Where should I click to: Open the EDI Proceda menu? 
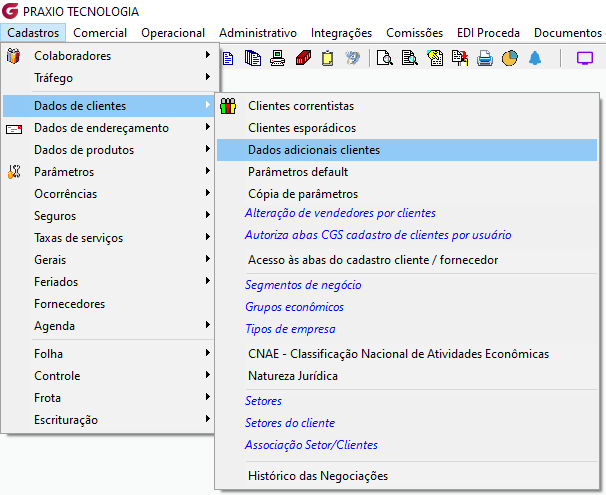click(488, 33)
